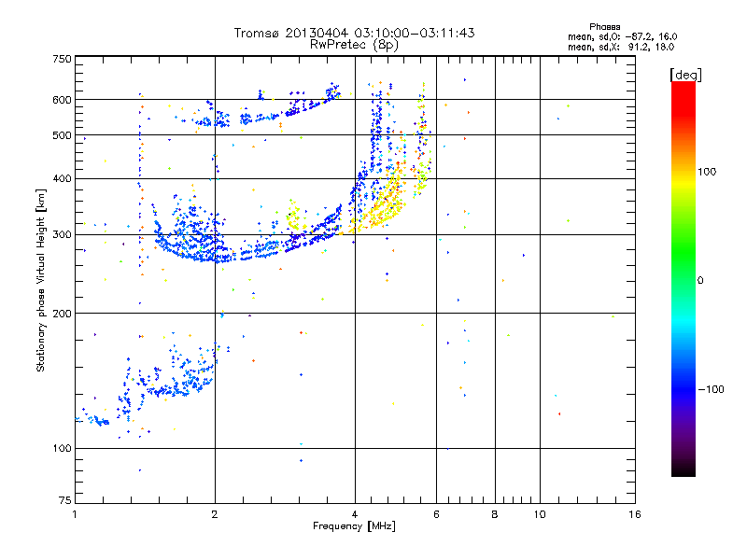The image size is (747, 560).
Task: Click the x-axis tick label '10'
Action: 540,514
